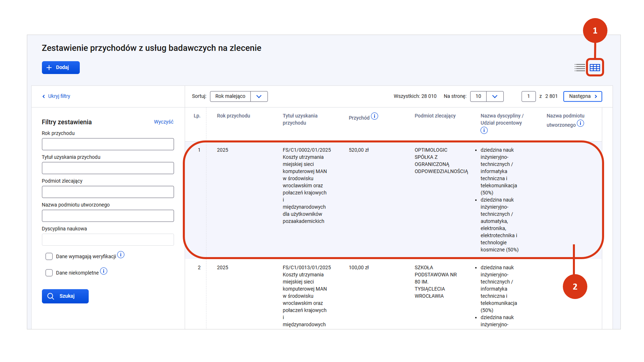Image resolution: width=644 pixels, height=362 pixels.
Task: Click info icon next to Przychód column
Action: tap(375, 116)
